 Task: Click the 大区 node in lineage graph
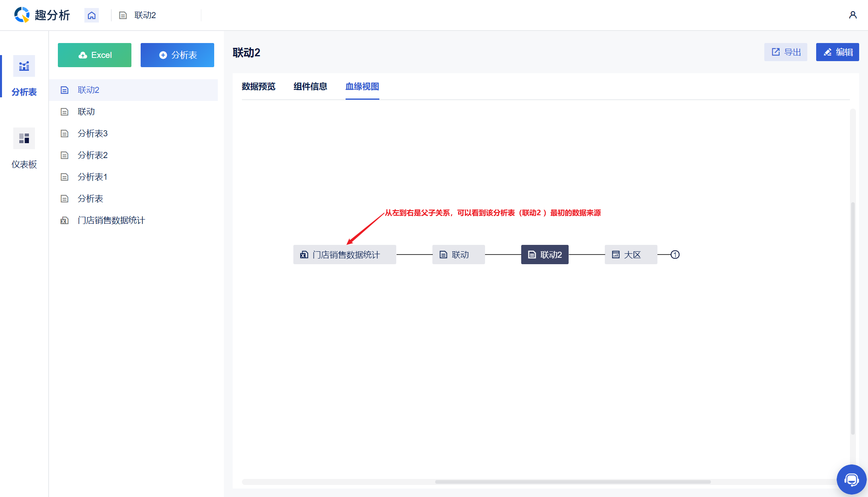click(x=631, y=255)
